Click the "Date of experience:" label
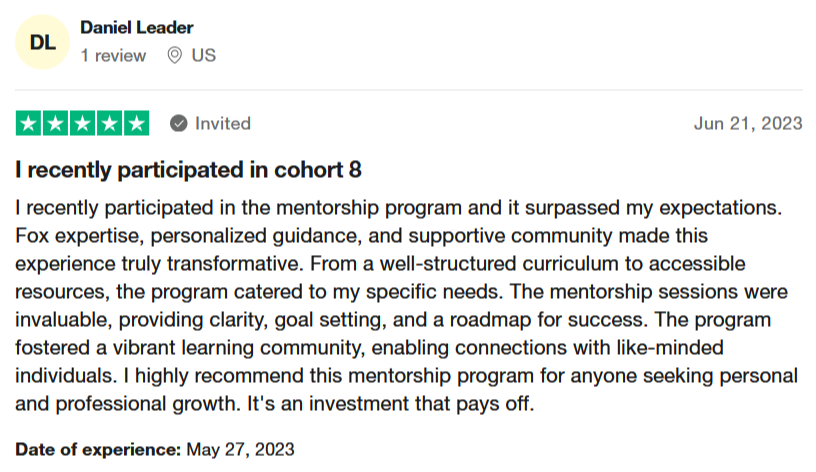The width and height of the screenshot is (816, 472). point(98,448)
